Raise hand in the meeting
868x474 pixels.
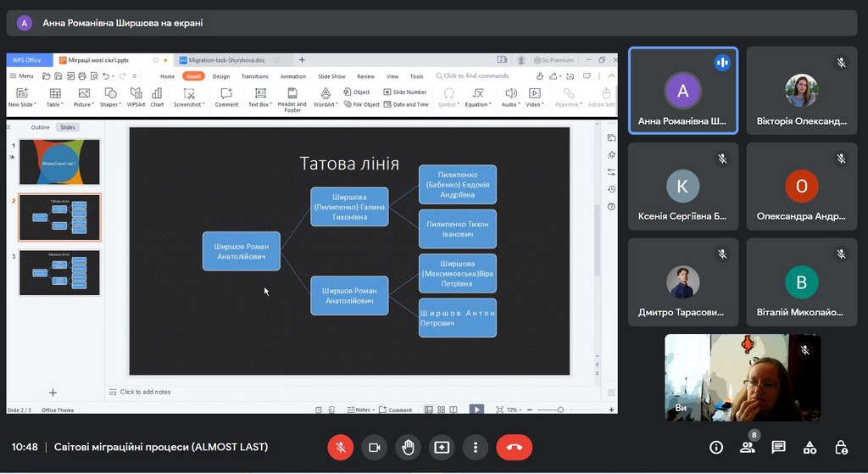tap(408, 447)
